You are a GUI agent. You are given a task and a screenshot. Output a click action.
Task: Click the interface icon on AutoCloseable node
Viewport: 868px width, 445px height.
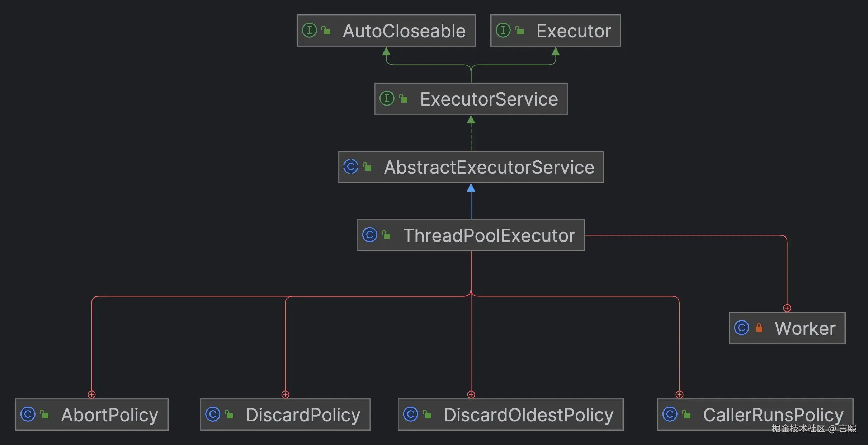(x=309, y=30)
